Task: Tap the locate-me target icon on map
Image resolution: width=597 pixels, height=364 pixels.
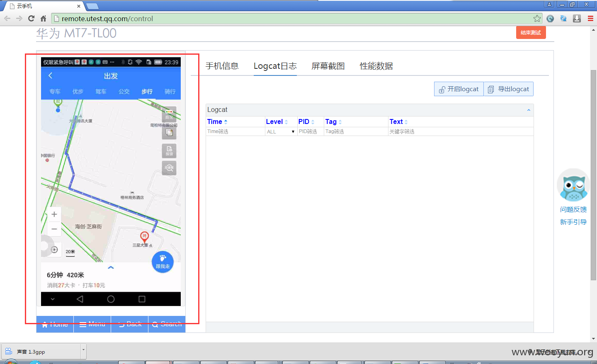Action: point(54,250)
